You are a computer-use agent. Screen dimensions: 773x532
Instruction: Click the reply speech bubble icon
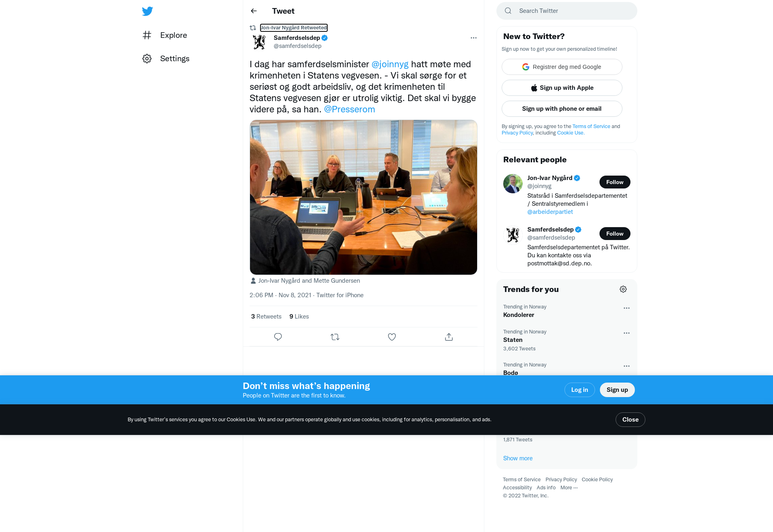click(x=278, y=337)
